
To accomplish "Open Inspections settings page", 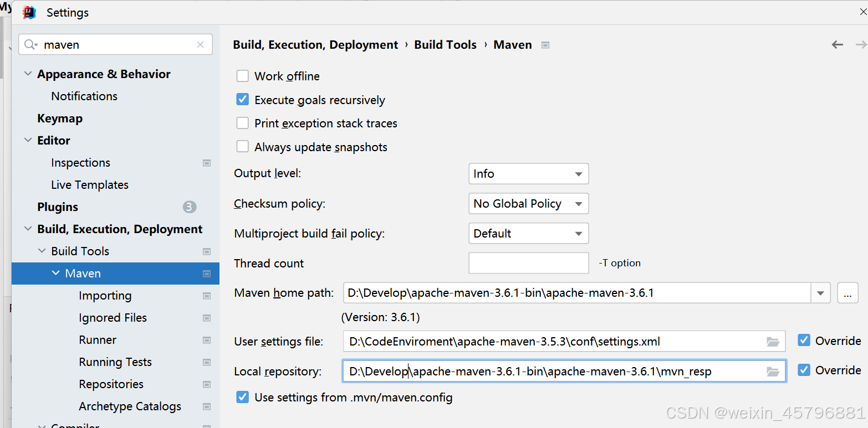I will (x=80, y=163).
